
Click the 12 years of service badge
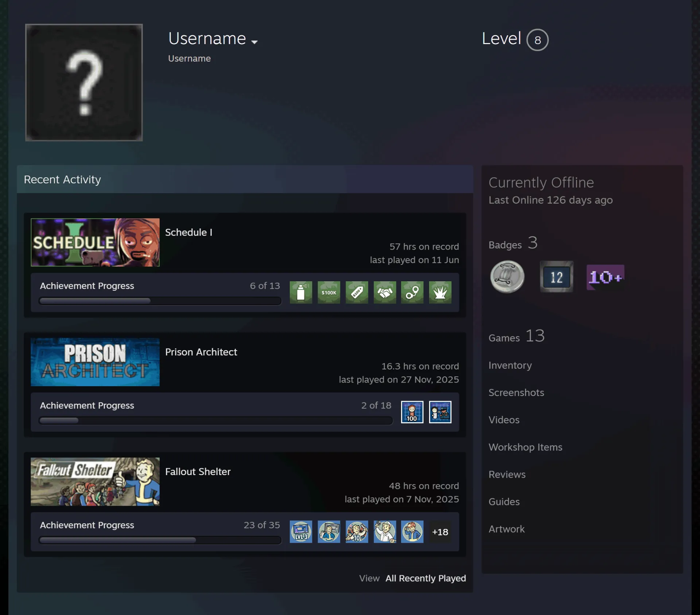(556, 277)
